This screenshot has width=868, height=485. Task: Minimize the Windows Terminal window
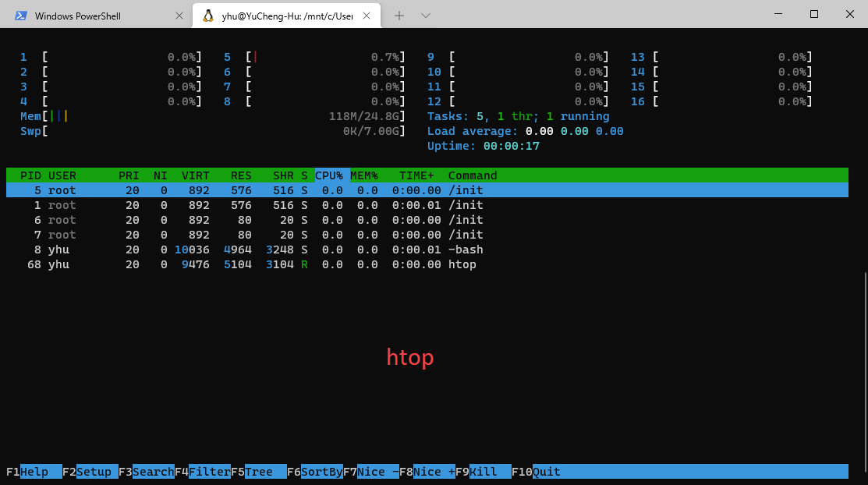pyautogui.click(x=778, y=14)
